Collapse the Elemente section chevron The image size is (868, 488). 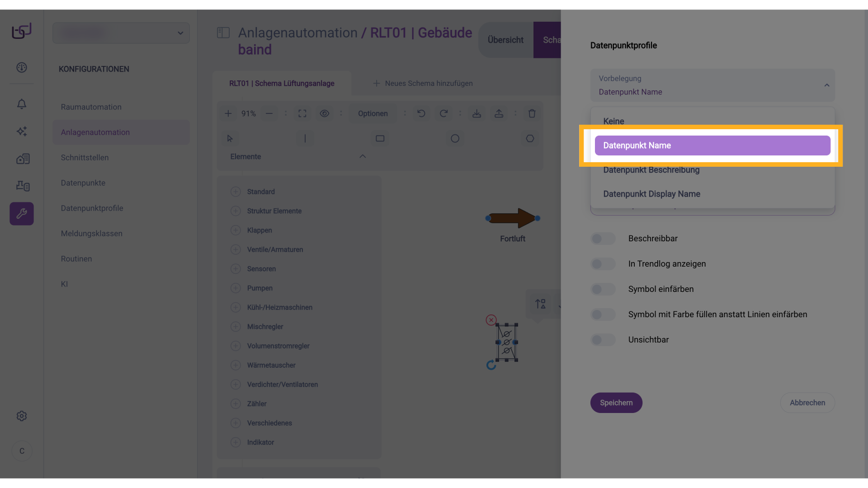362,156
